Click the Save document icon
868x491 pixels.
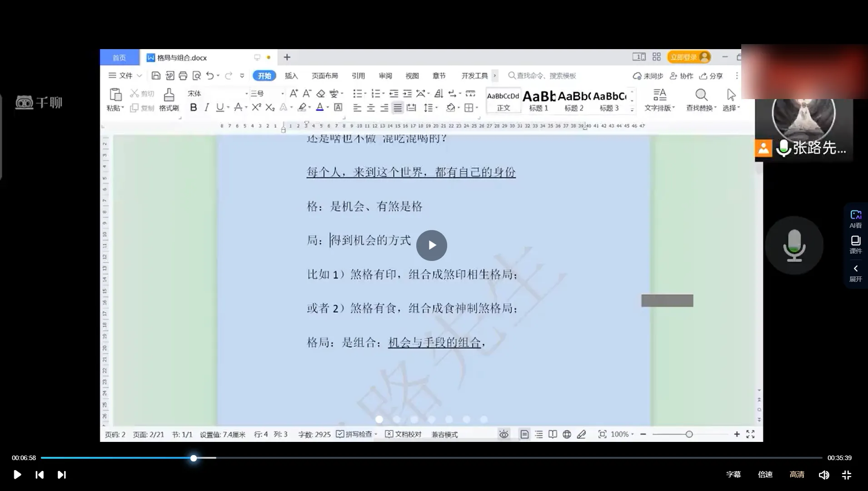click(x=156, y=75)
